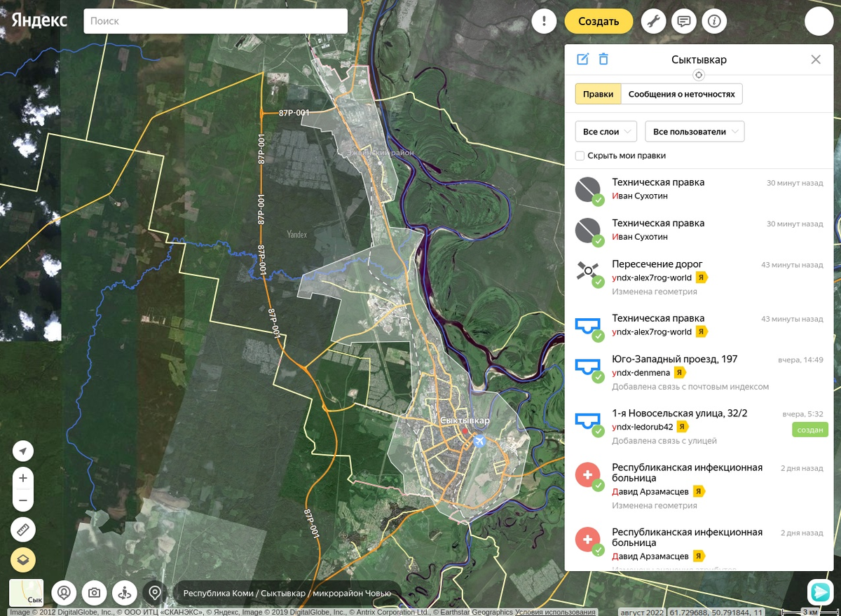Viewport: 841px width, 616px height.
Task: Click the location pin icon
Action: pos(155,593)
